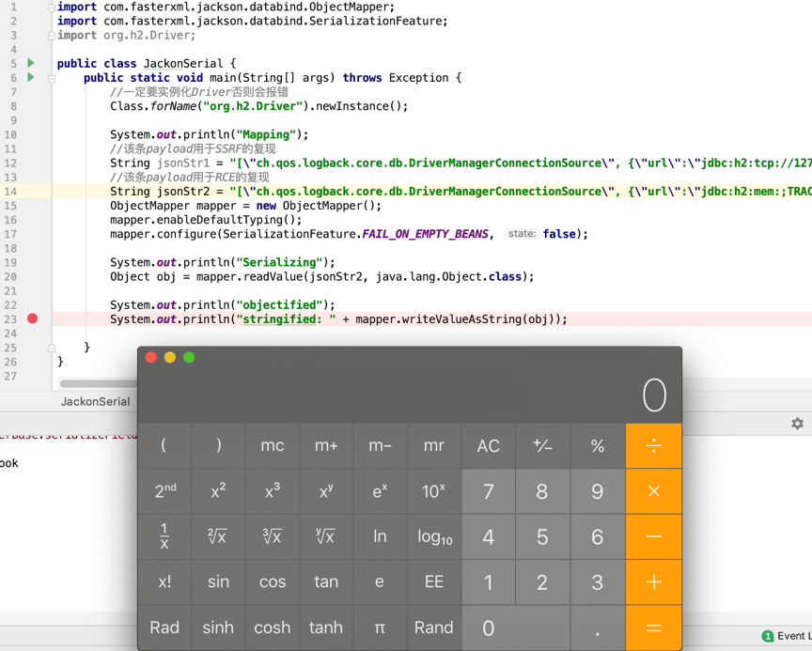812x651 pixels.
Task: Click the digit 8 key
Action: [542, 491]
